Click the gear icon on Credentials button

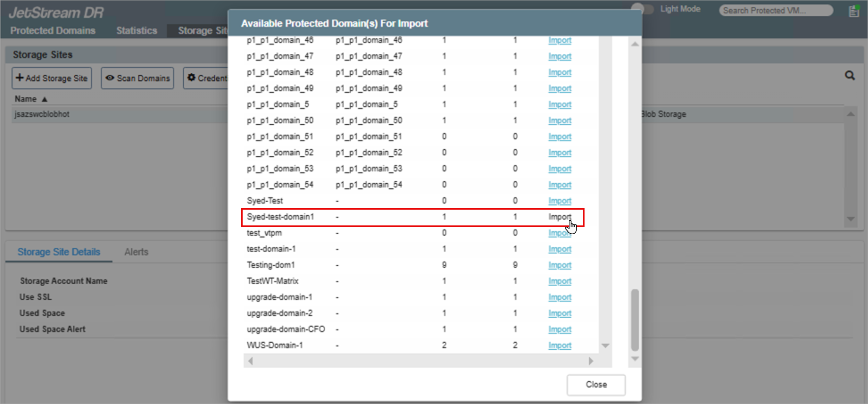coord(191,78)
